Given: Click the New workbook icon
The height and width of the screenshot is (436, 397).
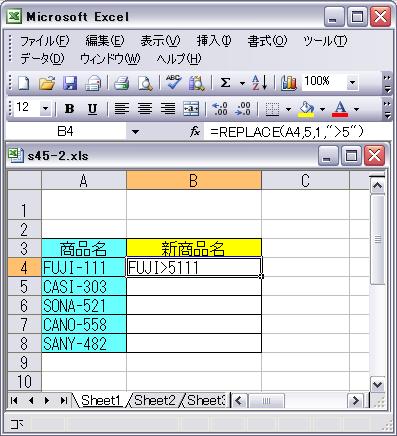Looking at the screenshot, I should click(x=23, y=83).
